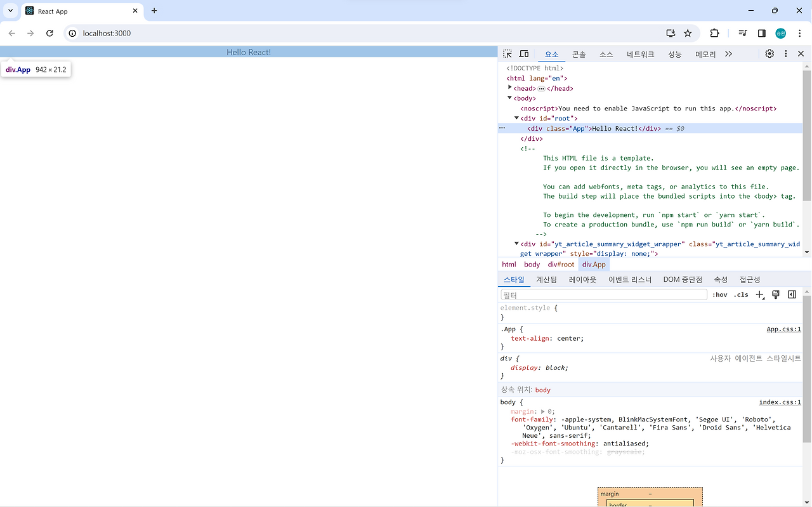Open the Extensions puzzle icon
The image size is (812, 507).
pyautogui.click(x=714, y=33)
